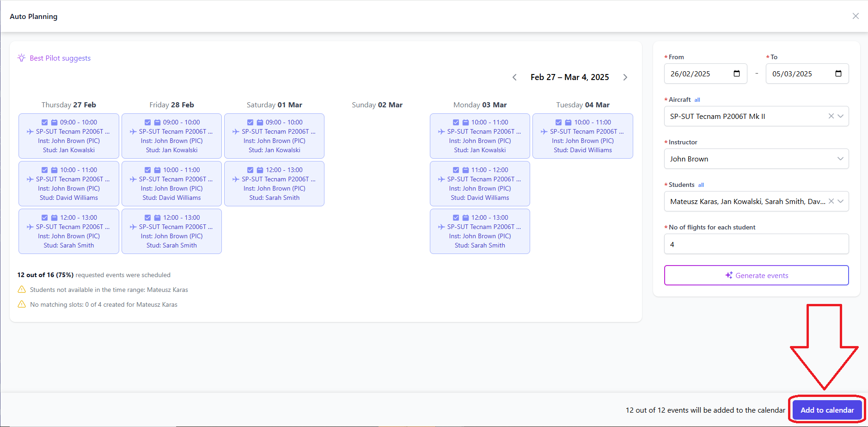Click the Add to calendar button
The height and width of the screenshot is (427, 868).
(x=827, y=410)
